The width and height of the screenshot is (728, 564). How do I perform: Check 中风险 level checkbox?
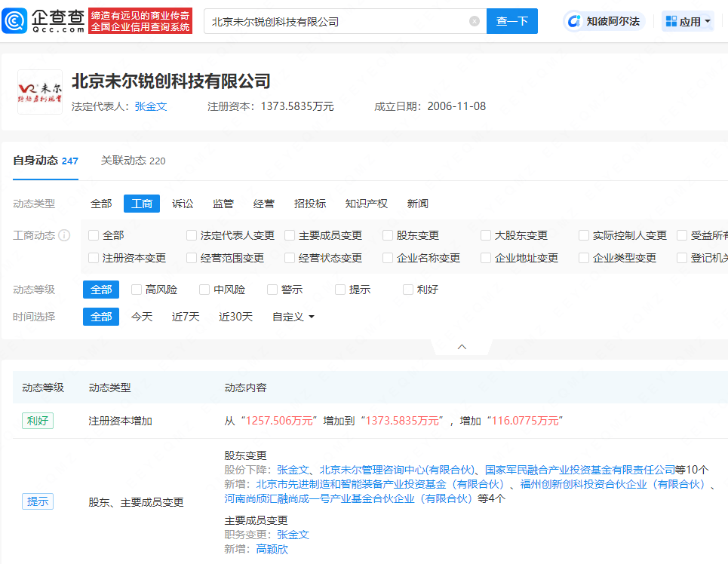204,290
